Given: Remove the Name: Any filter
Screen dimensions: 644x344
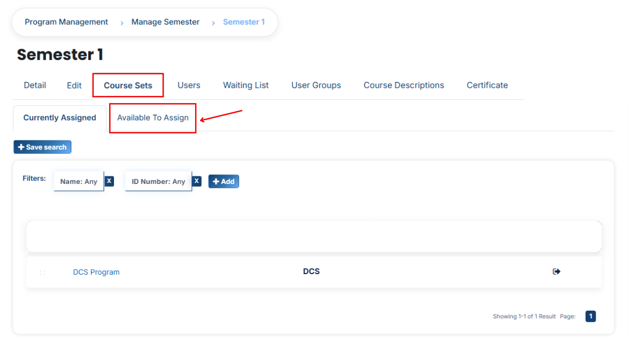Looking at the screenshot, I should click(109, 181).
